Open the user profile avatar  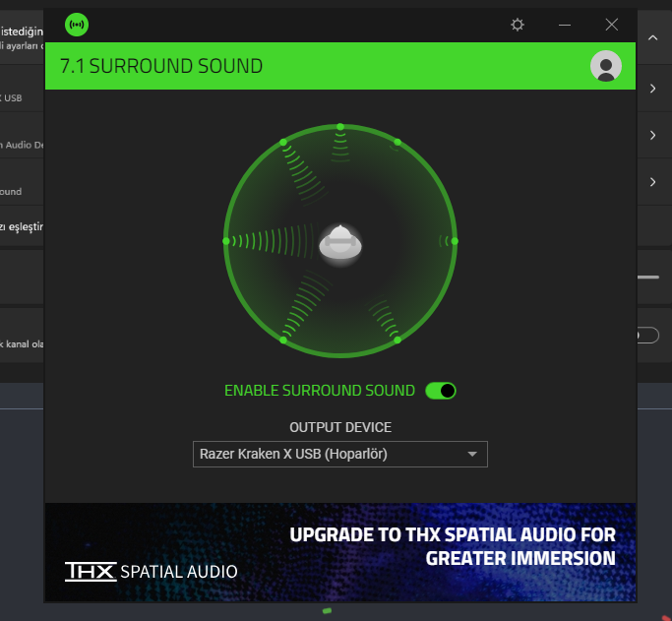[605, 66]
